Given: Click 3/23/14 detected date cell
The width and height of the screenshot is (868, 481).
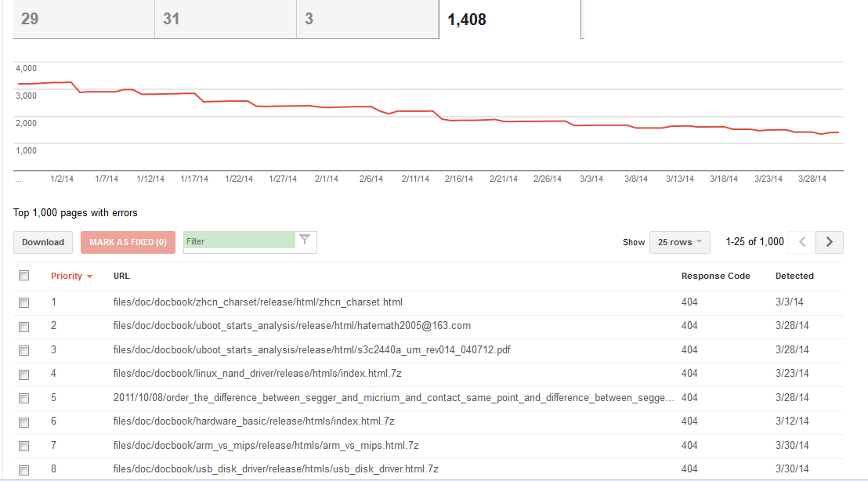Looking at the screenshot, I should (792, 374).
